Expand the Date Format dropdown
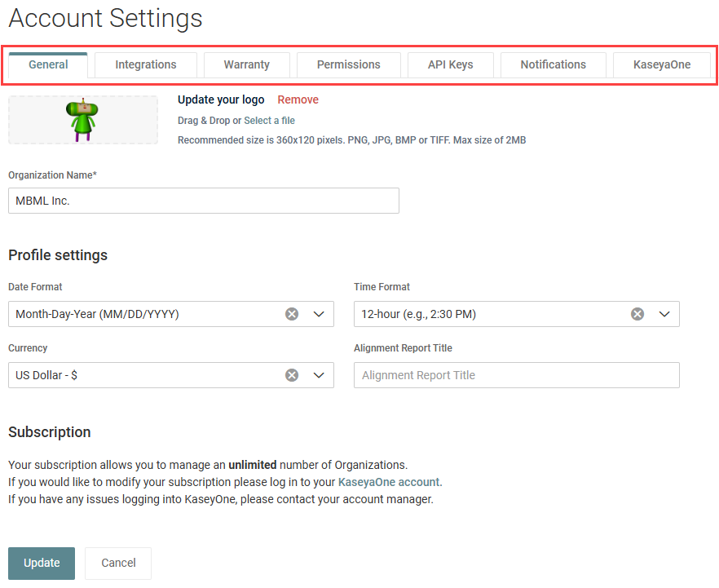Viewport: 719px width, 588px height. 319,314
